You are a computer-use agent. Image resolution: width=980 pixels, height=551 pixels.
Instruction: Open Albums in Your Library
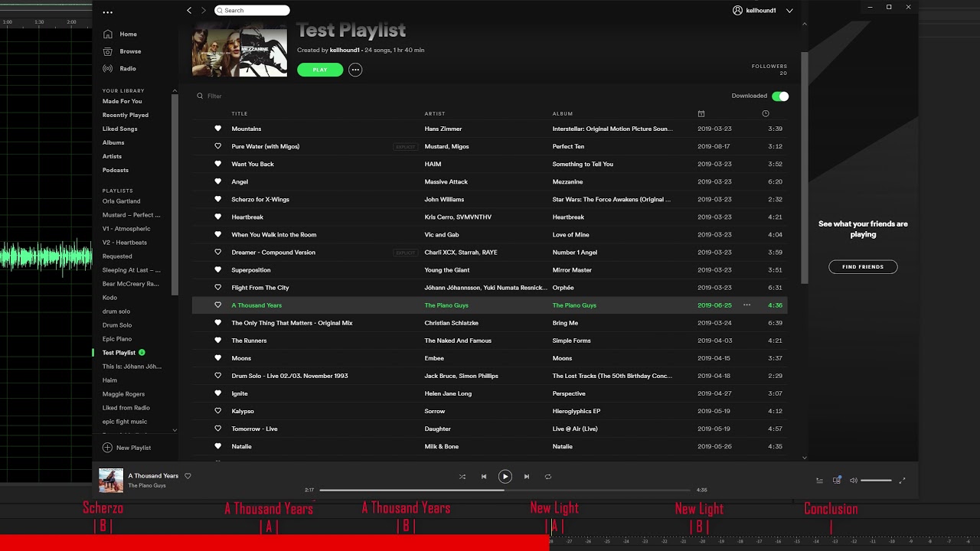(113, 143)
